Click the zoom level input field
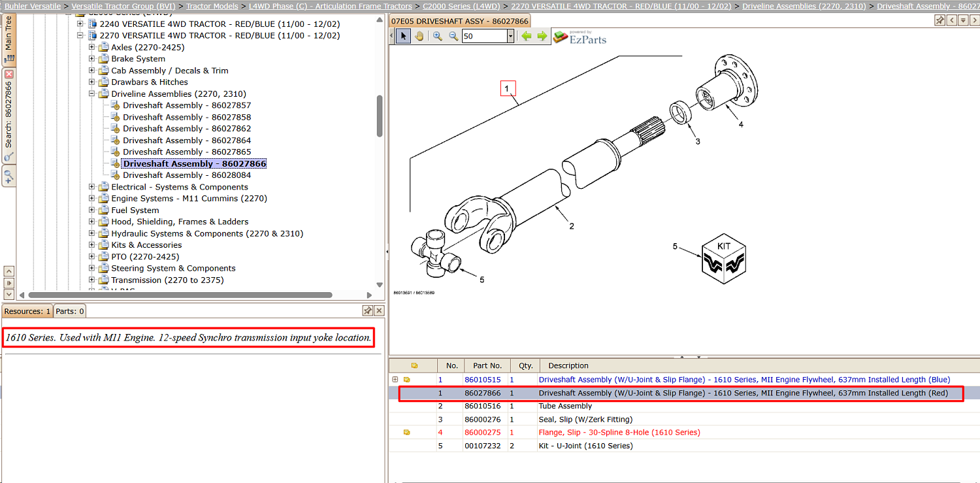The height and width of the screenshot is (483, 980). pos(484,37)
